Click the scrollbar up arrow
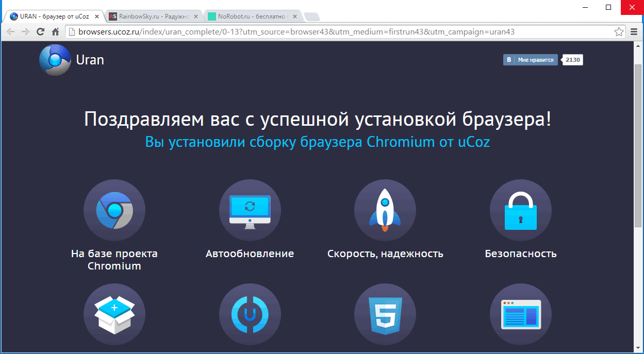 [x=638, y=46]
